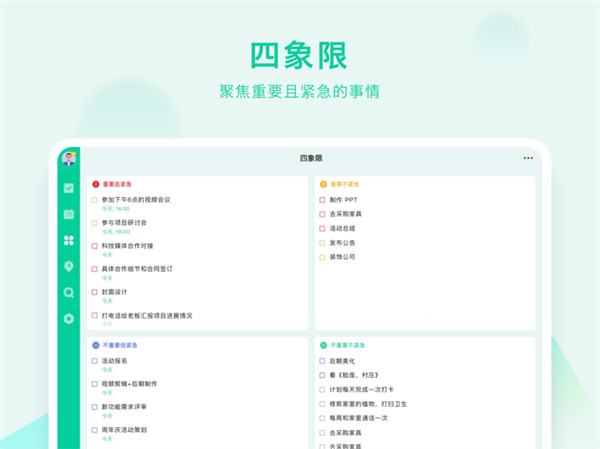Open settings gear in sidebar
600x449 pixels.
click(x=69, y=318)
